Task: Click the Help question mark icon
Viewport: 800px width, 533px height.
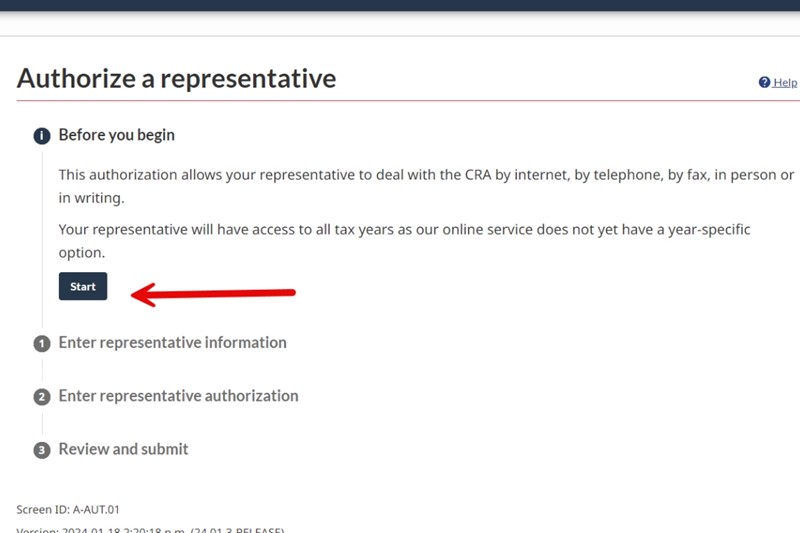Action: tap(764, 82)
